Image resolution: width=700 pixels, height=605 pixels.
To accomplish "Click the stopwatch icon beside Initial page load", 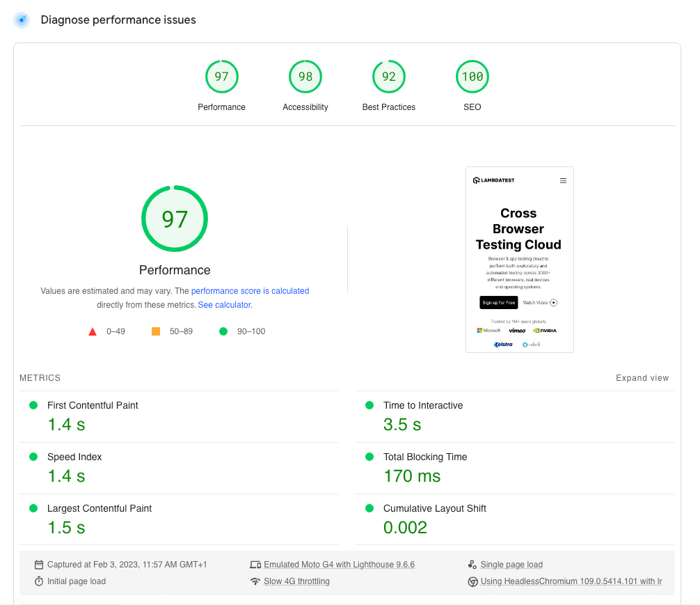I will [x=40, y=581].
